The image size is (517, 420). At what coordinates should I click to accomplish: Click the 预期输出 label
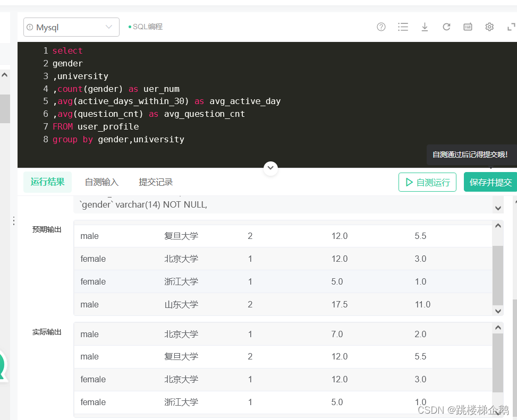point(47,229)
